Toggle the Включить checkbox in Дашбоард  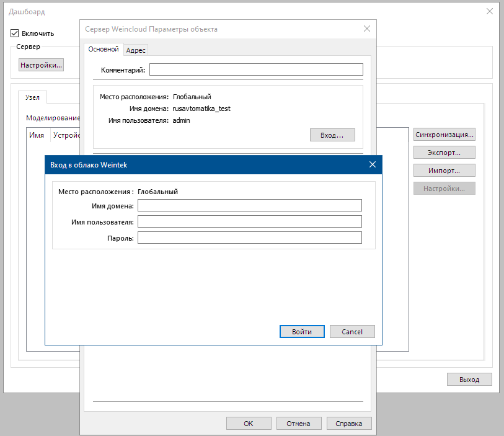click(15, 33)
